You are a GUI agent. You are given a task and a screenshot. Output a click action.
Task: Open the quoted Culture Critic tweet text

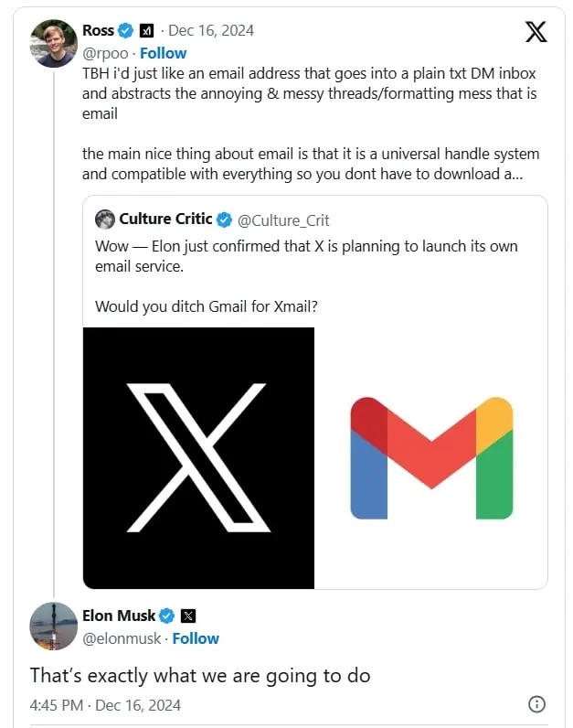click(306, 257)
